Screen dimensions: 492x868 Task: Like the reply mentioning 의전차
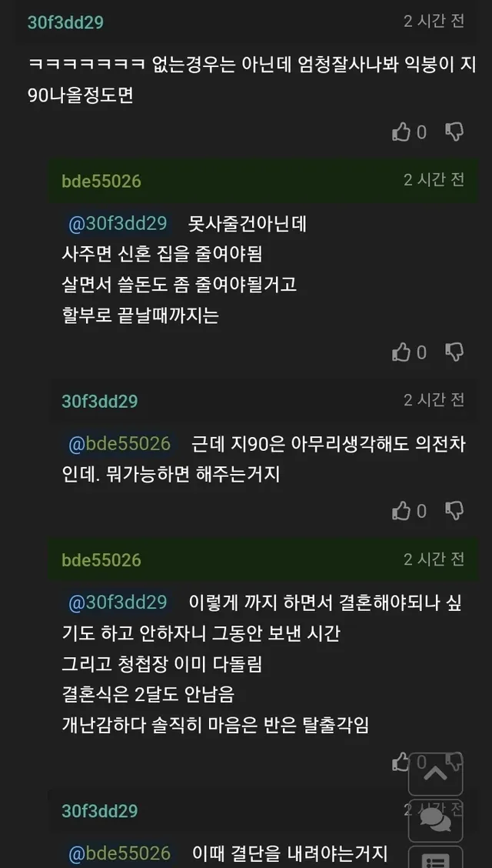click(x=402, y=511)
